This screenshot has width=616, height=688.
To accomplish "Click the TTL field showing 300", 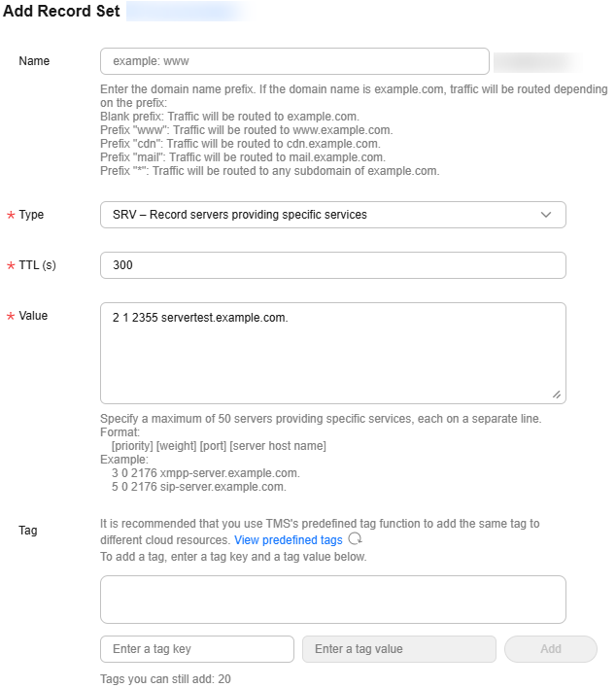I will tap(333, 265).
